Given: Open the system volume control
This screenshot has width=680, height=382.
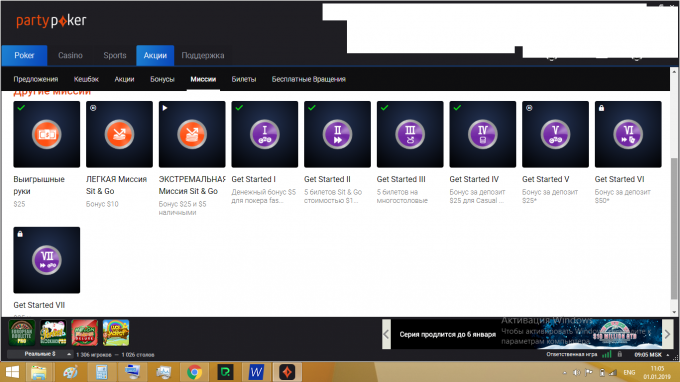Looking at the screenshot, I should pyautogui.click(x=576, y=372).
